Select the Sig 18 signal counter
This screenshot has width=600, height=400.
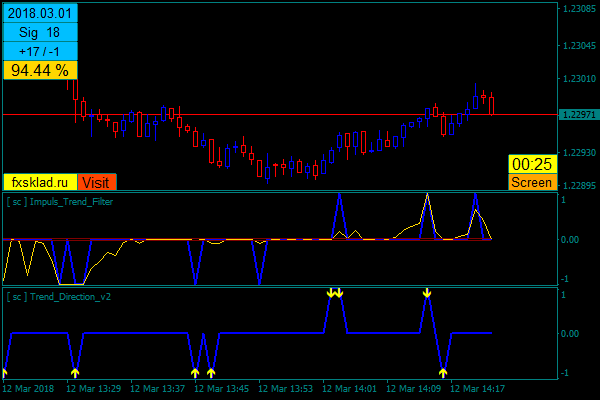tap(40, 32)
